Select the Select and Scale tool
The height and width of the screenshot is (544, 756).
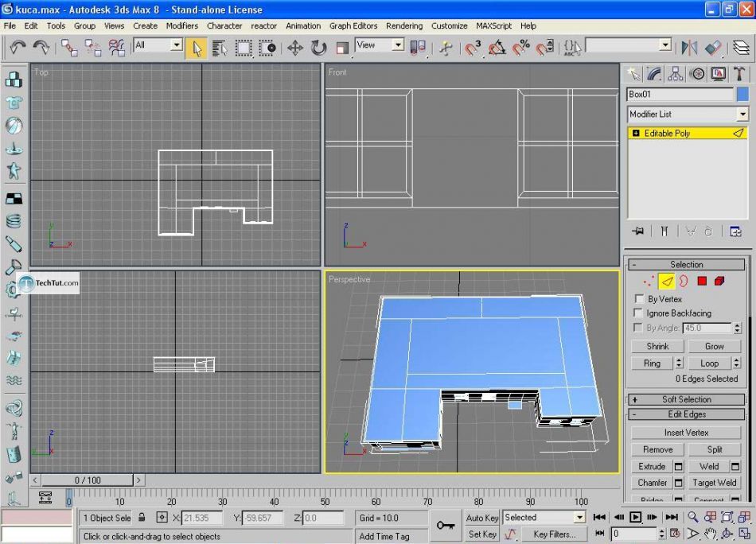[x=342, y=49]
